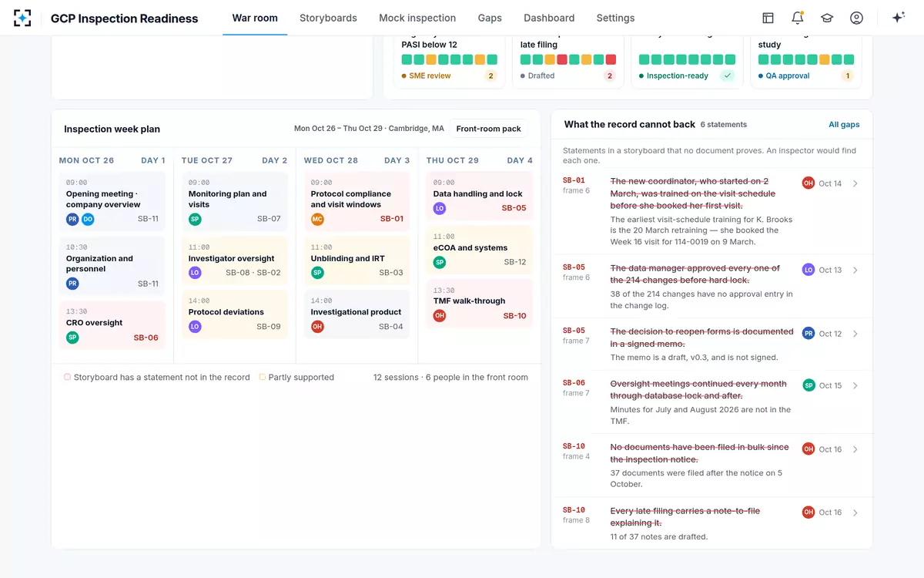The image size is (924, 578).
Task: Click the Front-room pack button
Action: [488, 129]
